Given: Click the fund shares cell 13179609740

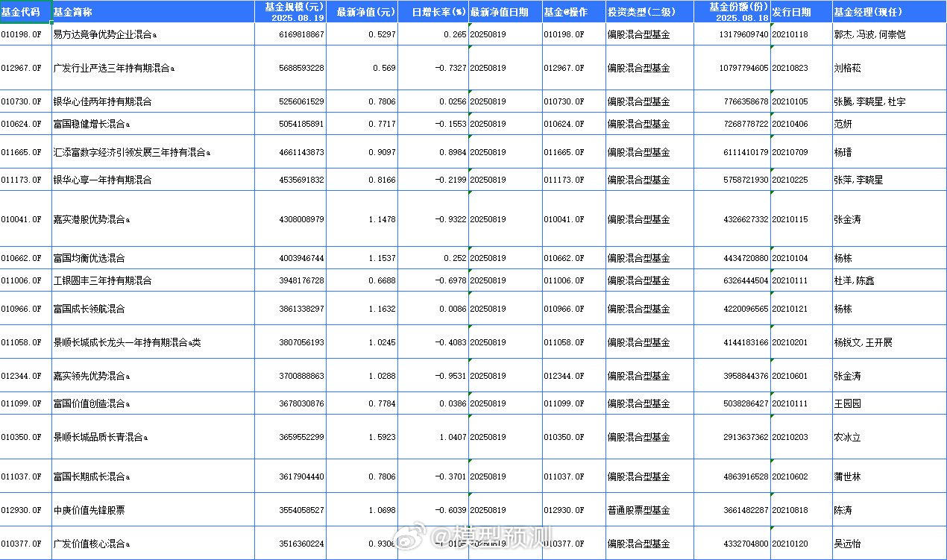Looking at the screenshot, I should (x=732, y=34).
